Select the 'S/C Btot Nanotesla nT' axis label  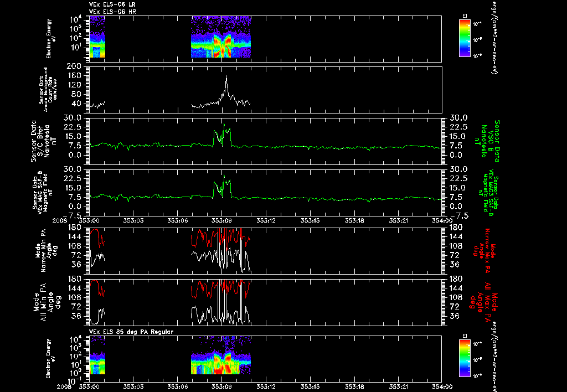44,141
